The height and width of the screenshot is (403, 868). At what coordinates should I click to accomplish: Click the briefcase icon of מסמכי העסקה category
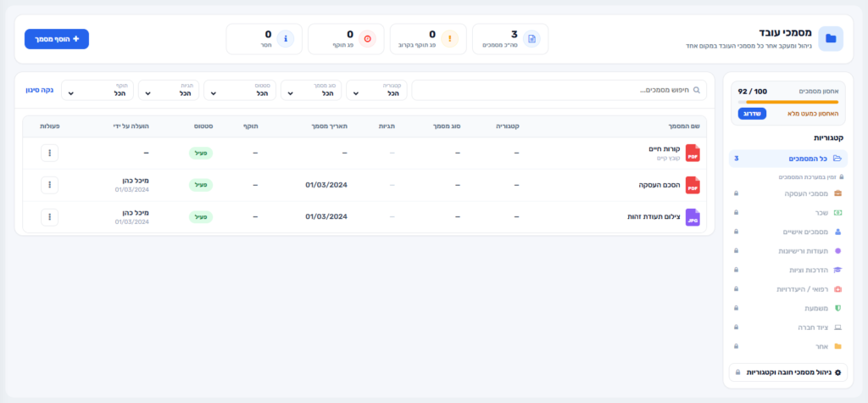[x=837, y=193]
